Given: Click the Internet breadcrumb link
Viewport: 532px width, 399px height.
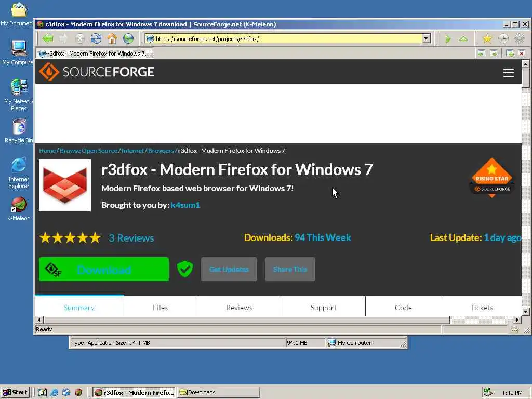Looking at the screenshot, I should pyautogui.click(x=132, y=151).
